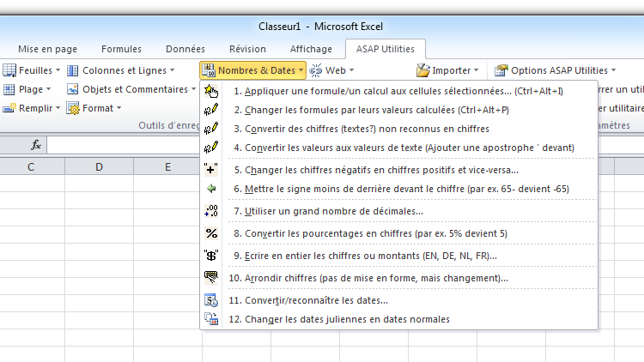Select column C header

pos(31,167)
